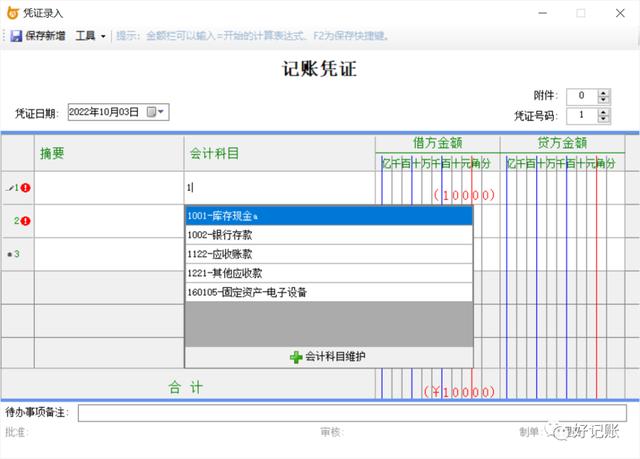
Task: Select 1221-其他应收款 from the list
Action: (x=329, y=273)
